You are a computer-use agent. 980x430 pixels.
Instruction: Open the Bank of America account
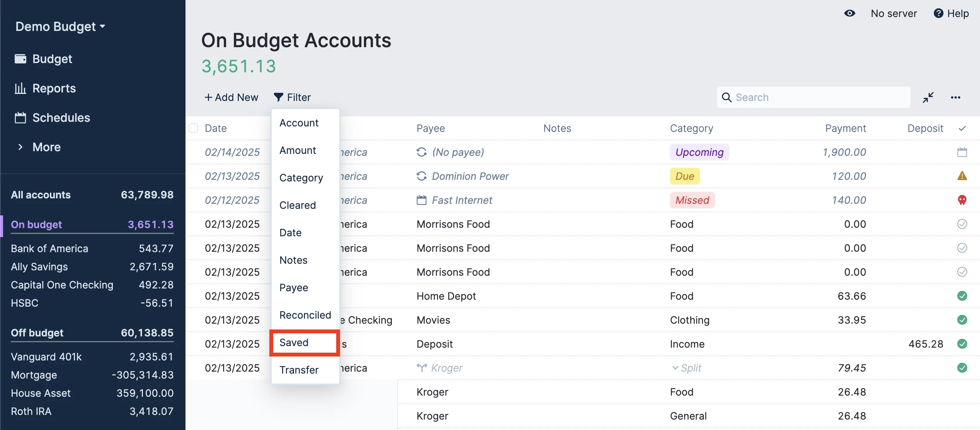coord(49,248)
